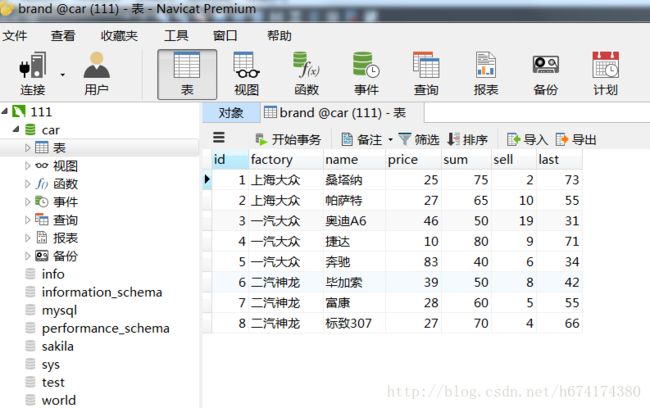Select the 111 connection icon in tree

[x=19, y=111]
